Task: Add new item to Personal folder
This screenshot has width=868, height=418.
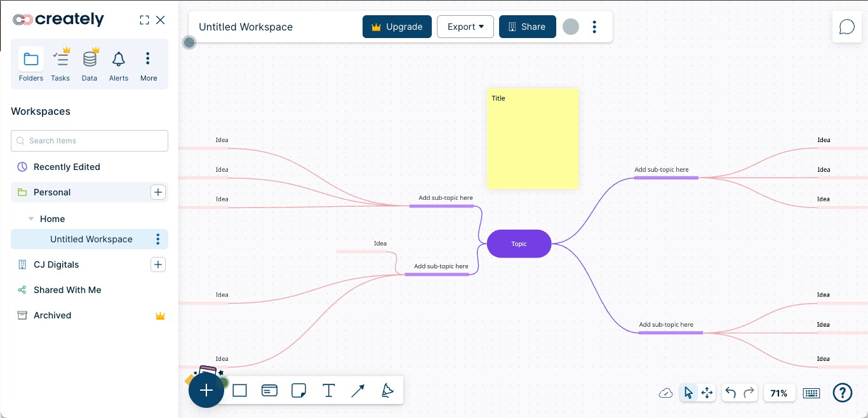Action: click(x=158, y=192)
